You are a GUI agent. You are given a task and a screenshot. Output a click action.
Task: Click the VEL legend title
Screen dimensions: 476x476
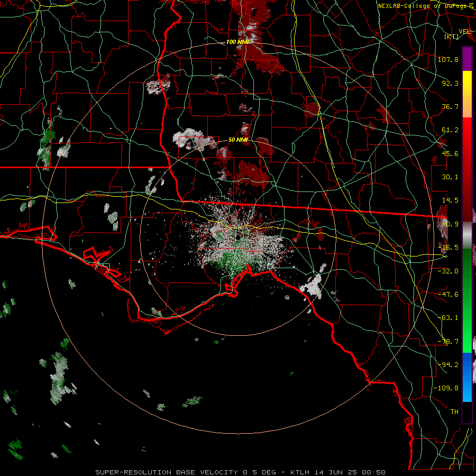[x=465, y=32]
